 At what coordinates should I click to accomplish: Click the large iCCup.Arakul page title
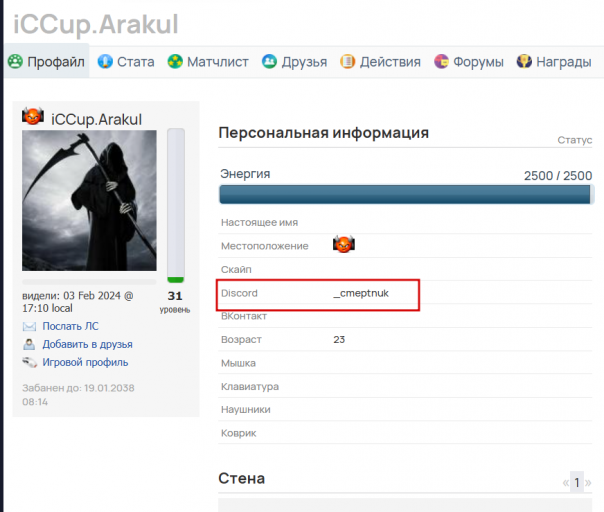pos(96,24)
